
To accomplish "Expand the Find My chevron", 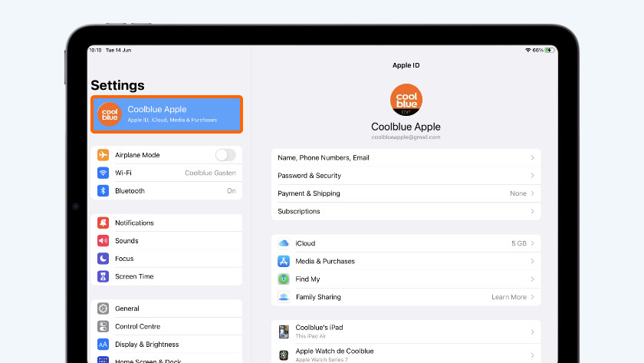I will pyautogui.click(x=532, y=279).
